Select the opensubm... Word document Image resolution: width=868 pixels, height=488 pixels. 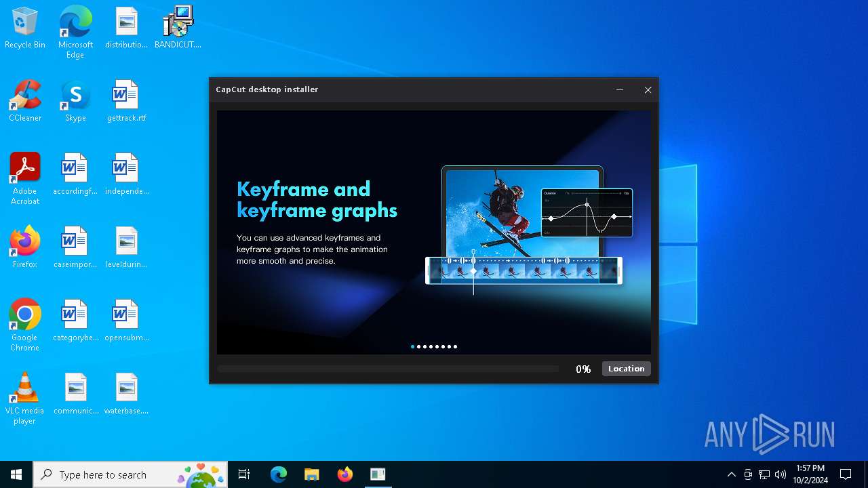(x=126, y=321)
